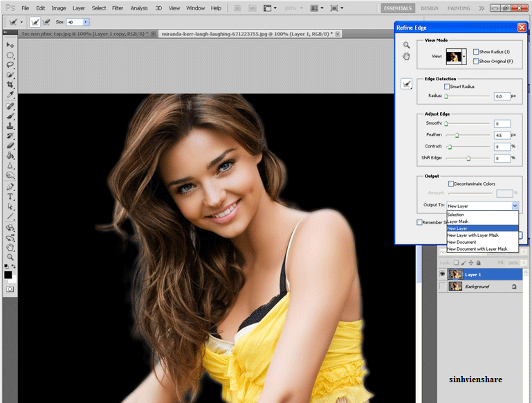Viewport: 532px width, 403px height.
Task: Collapse the Output To dropdown arrow
Action: tap(515, 206)
